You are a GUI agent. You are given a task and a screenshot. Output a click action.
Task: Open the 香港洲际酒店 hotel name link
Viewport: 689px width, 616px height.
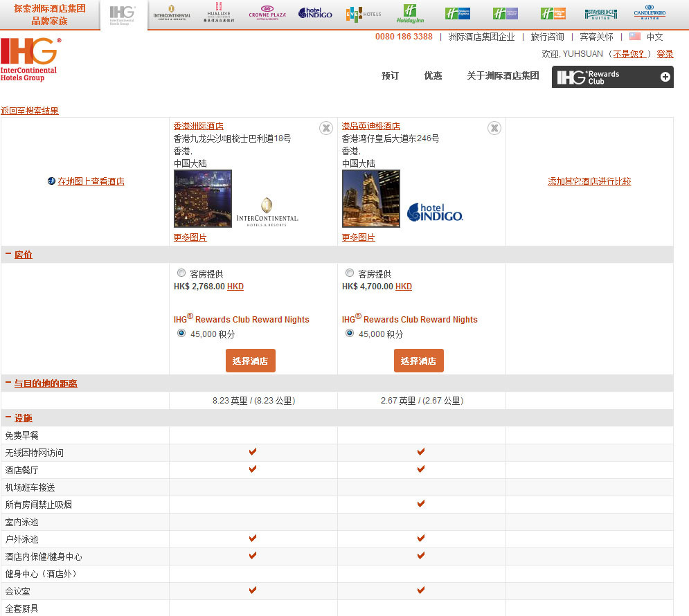199,126
